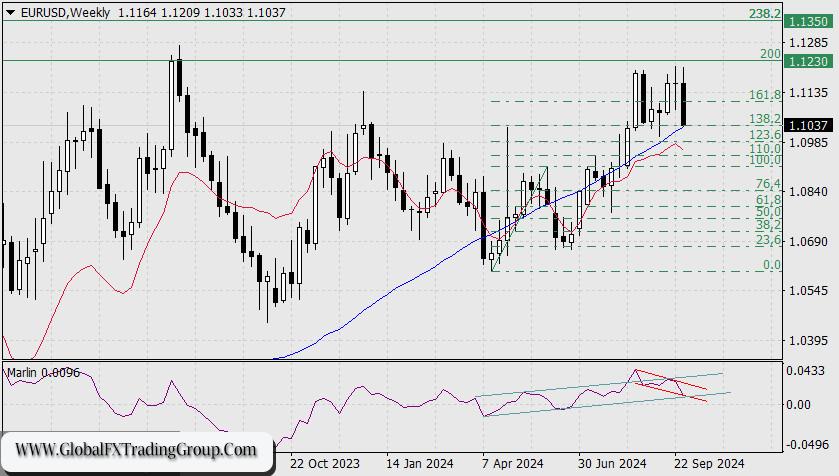The width and height of the screenshot is (839, 476).
Task: Click the 1.0545 price axis value
Action: (809, 290)
